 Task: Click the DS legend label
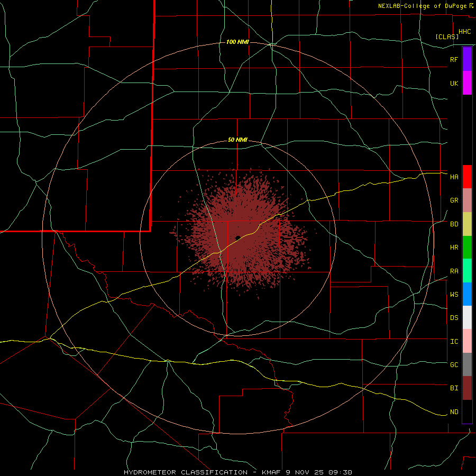tap(454, 318)
